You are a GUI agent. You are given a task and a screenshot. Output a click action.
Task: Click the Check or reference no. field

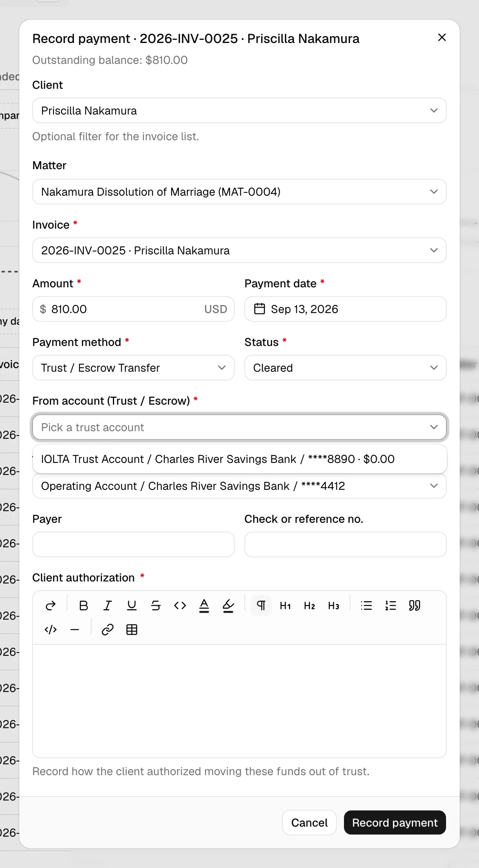coord(346,545)
